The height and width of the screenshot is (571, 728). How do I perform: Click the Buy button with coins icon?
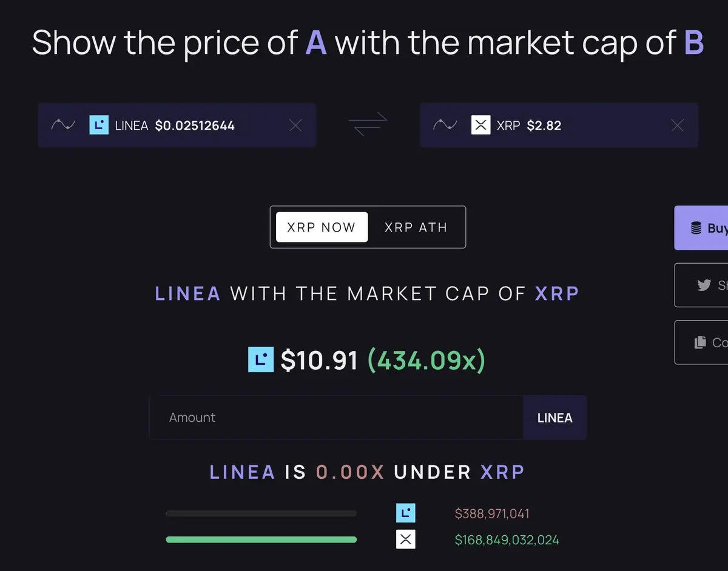pyautogui.click(x=704, y=228)
